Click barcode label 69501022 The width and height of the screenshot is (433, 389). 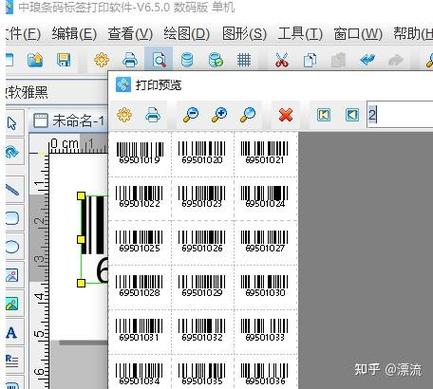(x=140, y=197)
